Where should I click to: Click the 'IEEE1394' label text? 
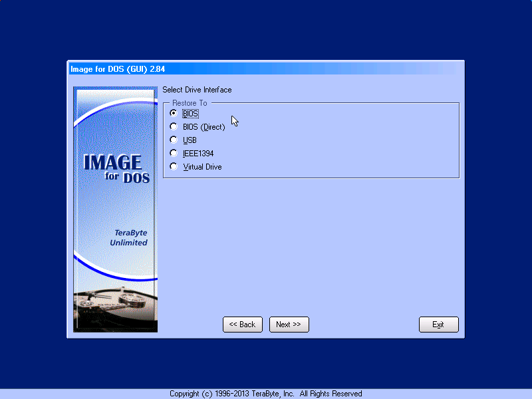click(198, 154)
